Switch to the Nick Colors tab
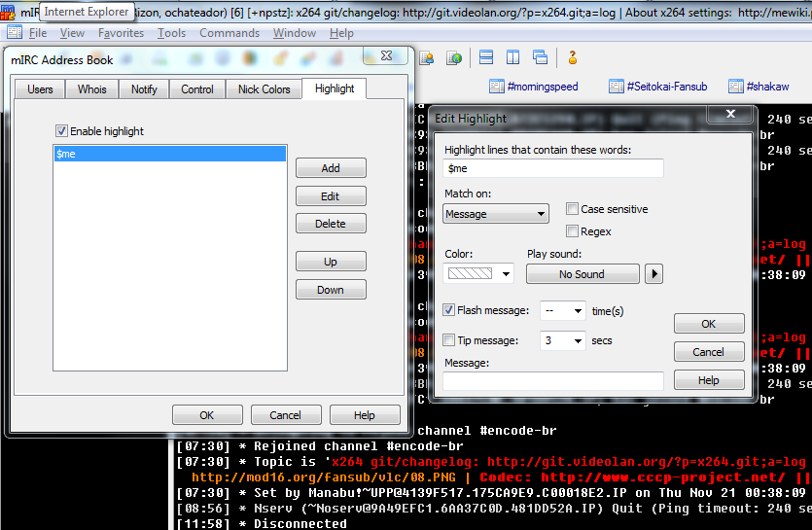The width and height of the screenshot is (812, 530). point(265,89)
